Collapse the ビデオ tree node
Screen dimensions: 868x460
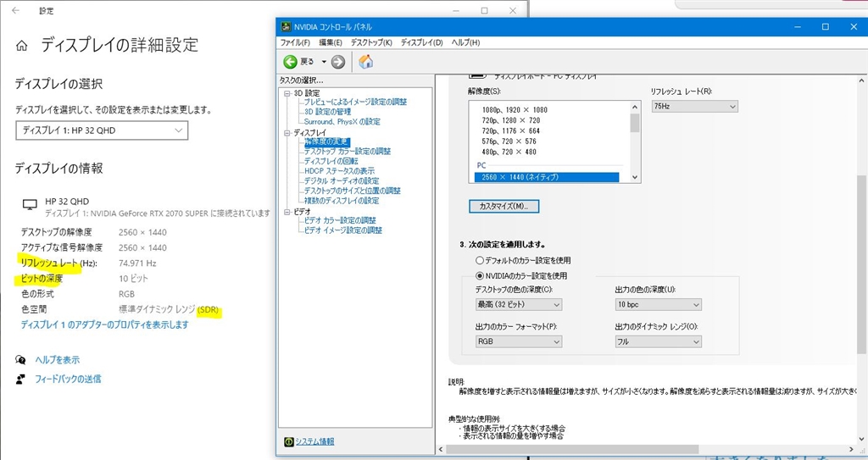(x=287, y=212)
